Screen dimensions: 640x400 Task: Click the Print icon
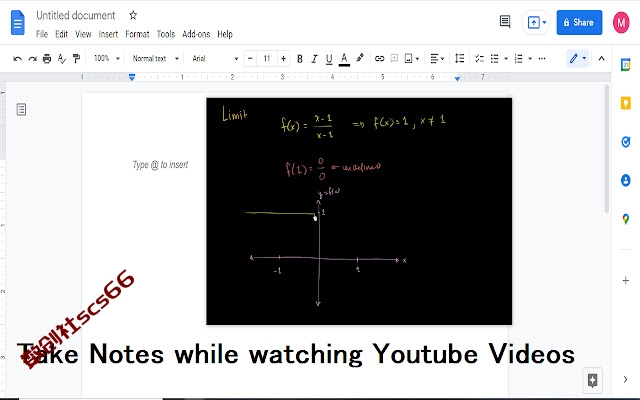[x=47, y=59]
